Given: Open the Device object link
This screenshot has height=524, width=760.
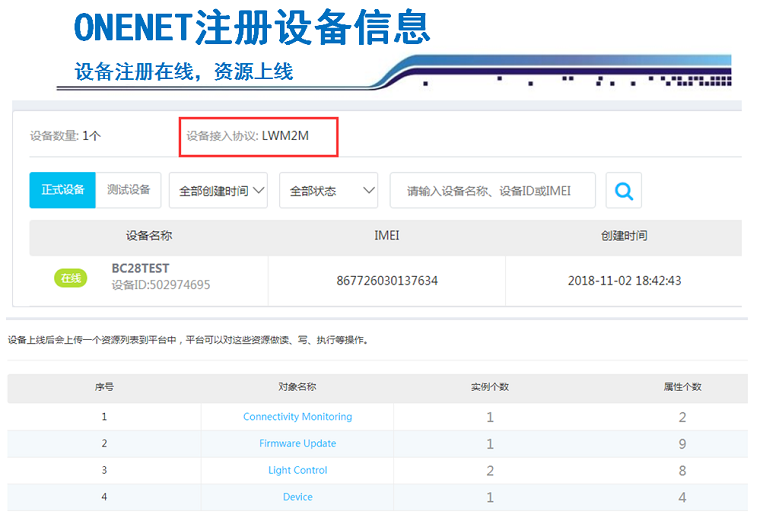Looking at the screenshot, I should [x=298, y=497].
